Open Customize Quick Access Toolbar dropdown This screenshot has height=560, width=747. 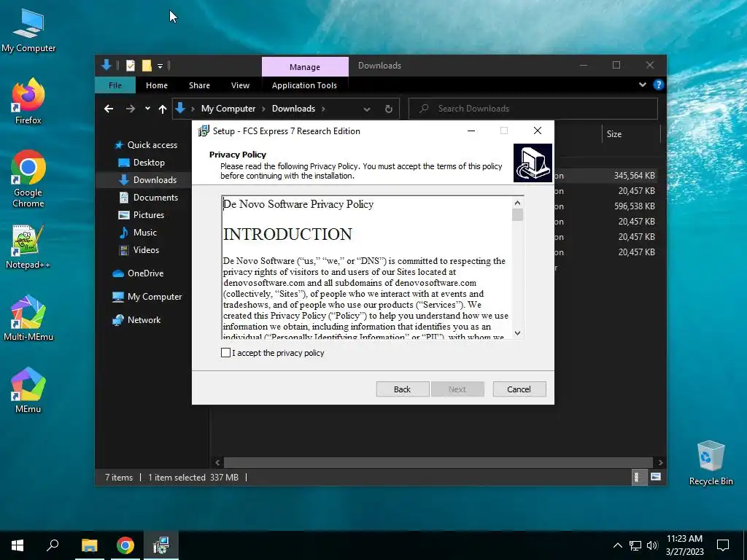160,66
